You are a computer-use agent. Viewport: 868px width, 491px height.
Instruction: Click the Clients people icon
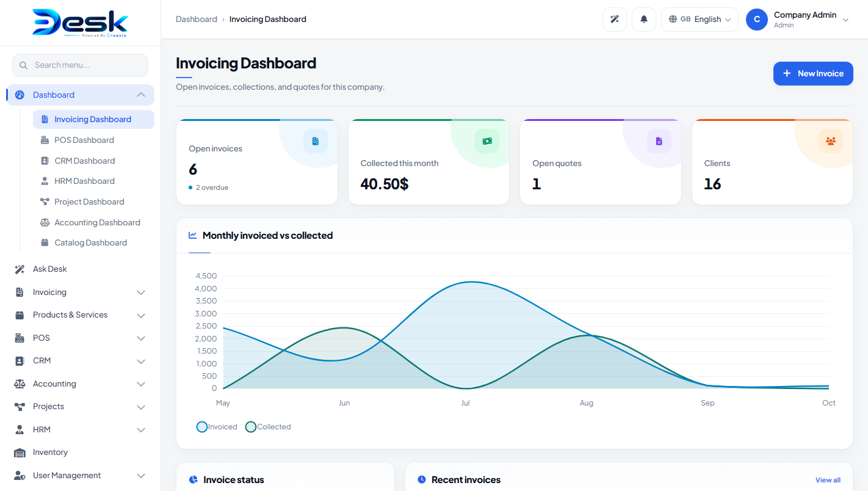831,141
